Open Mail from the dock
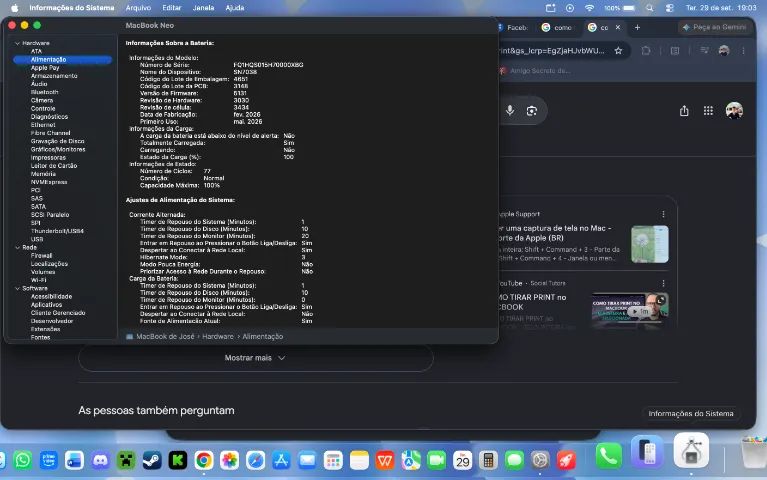Viewport: 767px width, 480px height. coord(307,460)
